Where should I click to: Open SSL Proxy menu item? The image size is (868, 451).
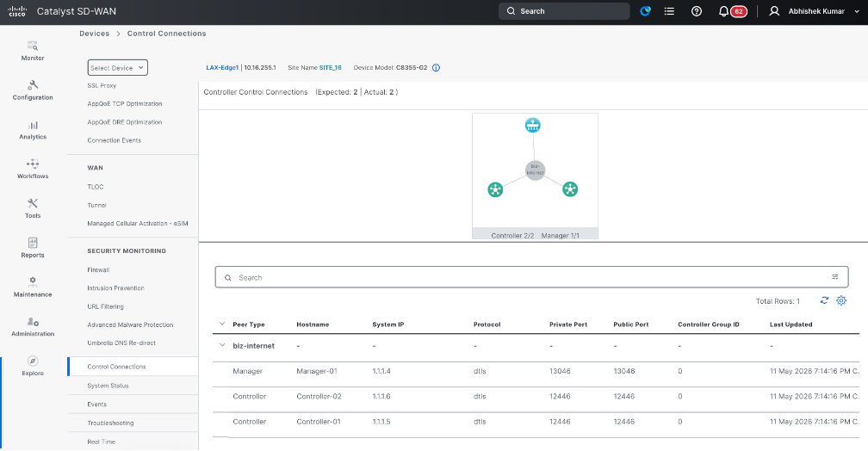102,86
